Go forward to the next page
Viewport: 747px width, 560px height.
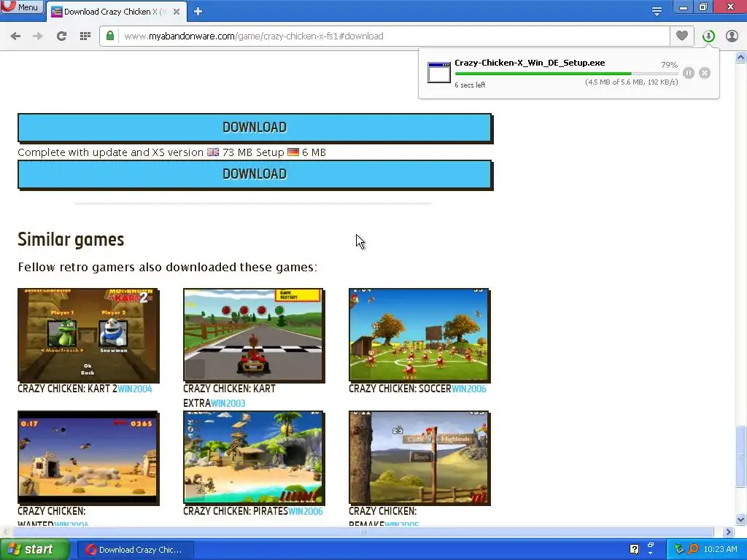click(38, 36)
